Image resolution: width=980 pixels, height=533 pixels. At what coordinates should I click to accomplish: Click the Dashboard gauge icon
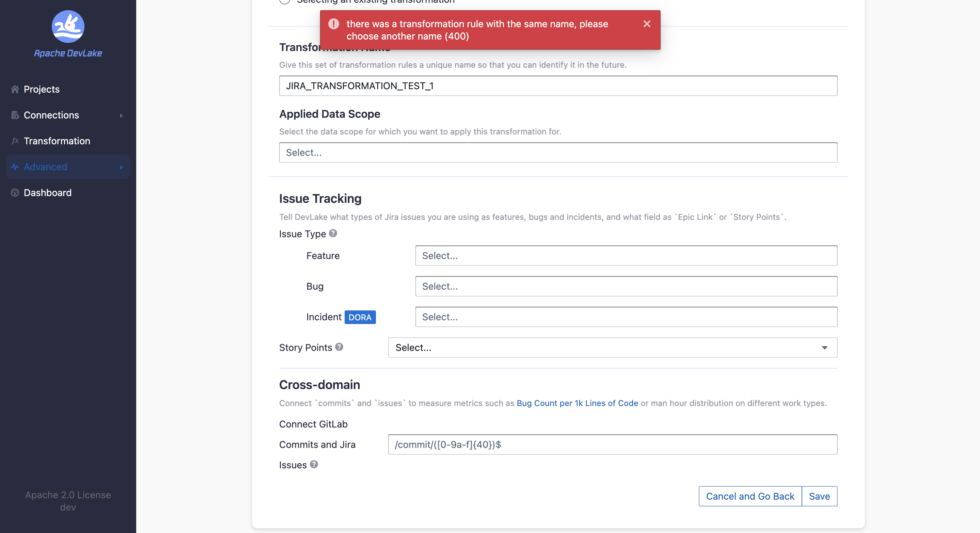pyautogui.click(x=15, y=193)
